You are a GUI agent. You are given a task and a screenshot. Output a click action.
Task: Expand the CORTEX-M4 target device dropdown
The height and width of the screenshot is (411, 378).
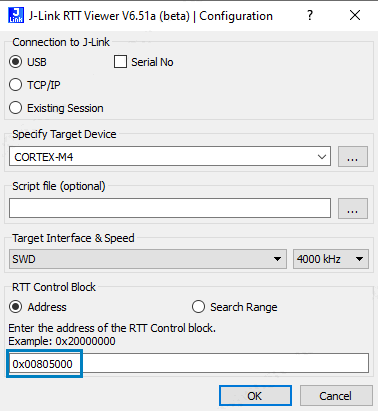coord(322,157)
